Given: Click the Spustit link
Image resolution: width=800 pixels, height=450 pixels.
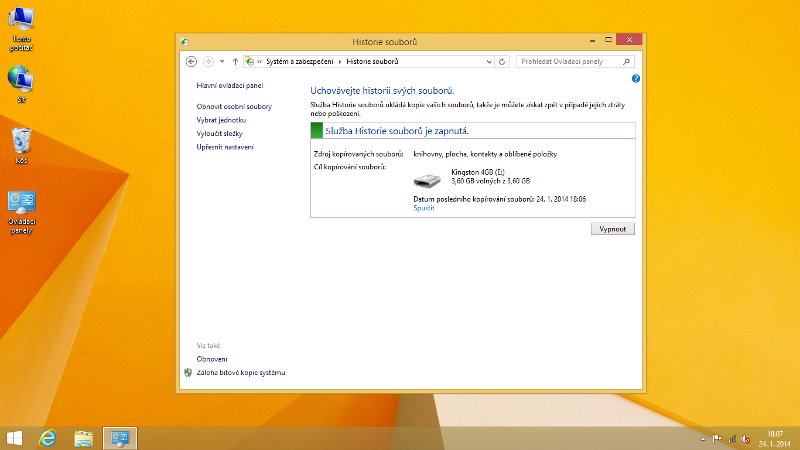Looking at the screenshot, I should coord(424,208).
